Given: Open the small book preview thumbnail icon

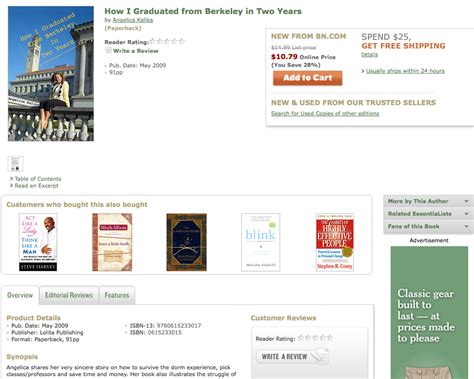Looking at the screenshot, I should 15,164.
